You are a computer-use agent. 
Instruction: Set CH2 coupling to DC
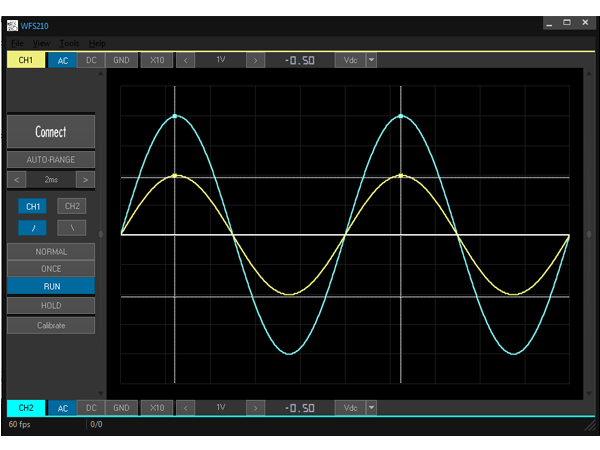tap(91, 408)
